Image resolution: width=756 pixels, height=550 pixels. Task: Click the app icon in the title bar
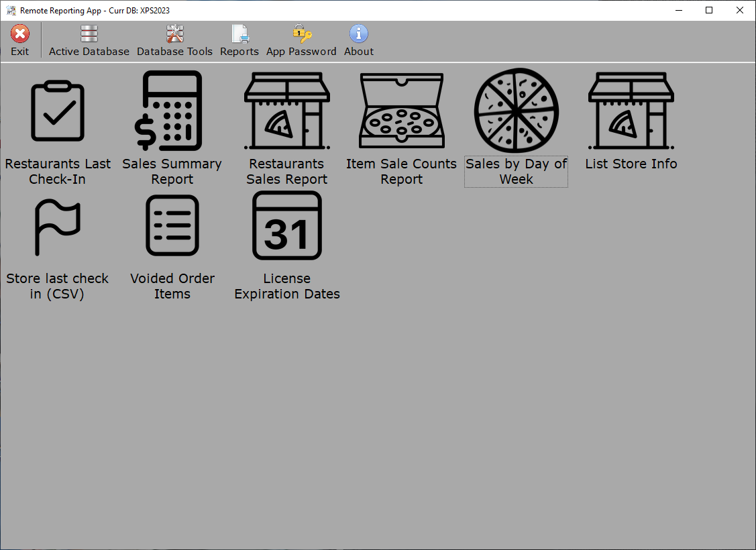point(11,11)
